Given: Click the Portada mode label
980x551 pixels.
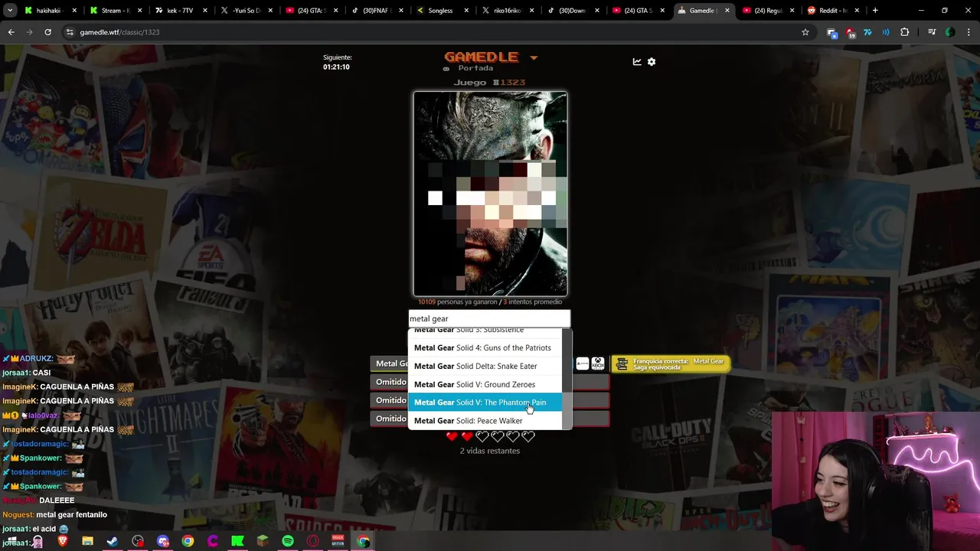Looking at the screenshot, I should (475, 68).
